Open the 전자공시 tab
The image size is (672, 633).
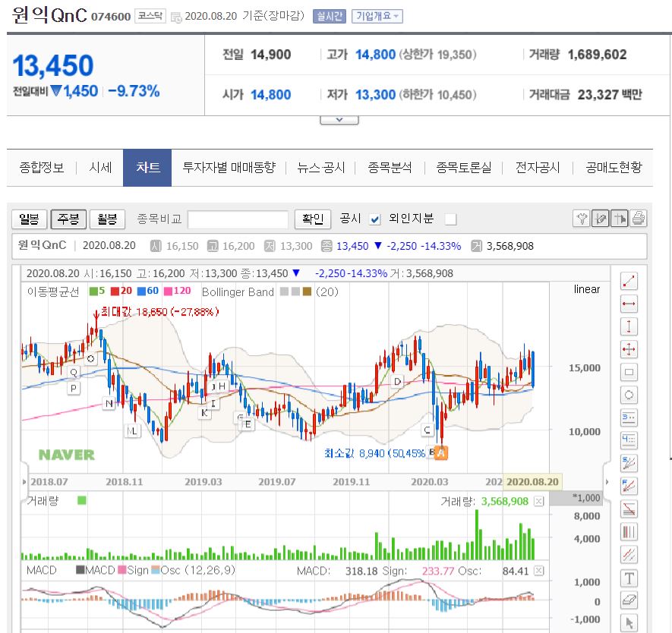coord(538,168)
